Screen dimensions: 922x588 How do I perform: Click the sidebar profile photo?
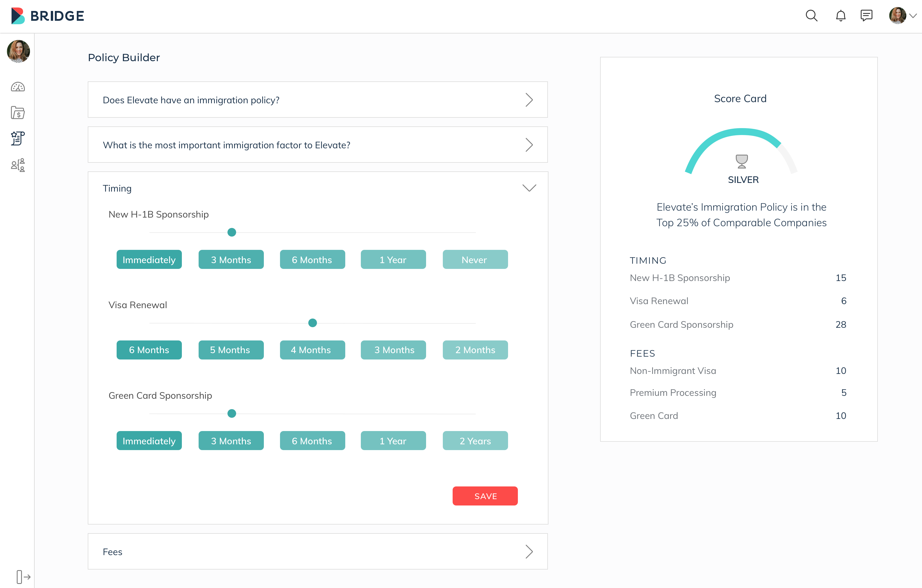(18, 51)
